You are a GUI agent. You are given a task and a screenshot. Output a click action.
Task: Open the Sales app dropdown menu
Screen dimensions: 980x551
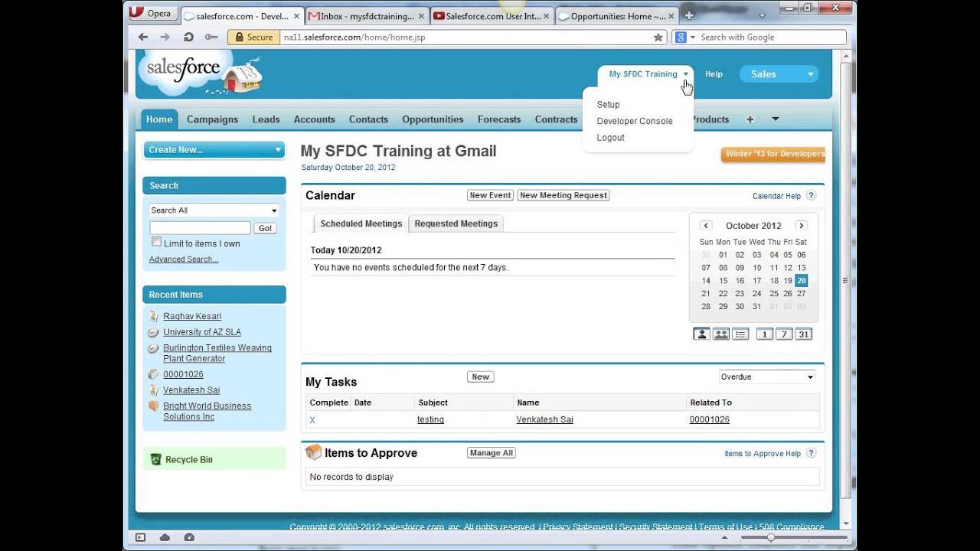coord(779,74)
